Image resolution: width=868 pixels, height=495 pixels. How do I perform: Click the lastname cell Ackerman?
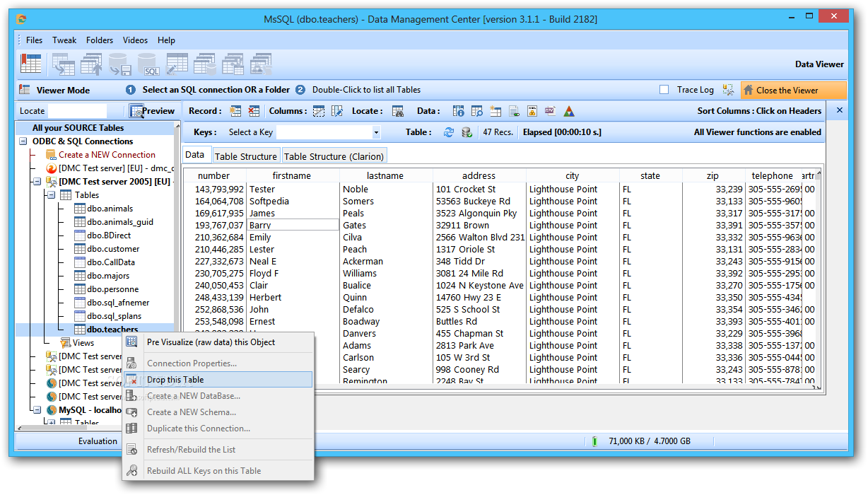point(386,261)
